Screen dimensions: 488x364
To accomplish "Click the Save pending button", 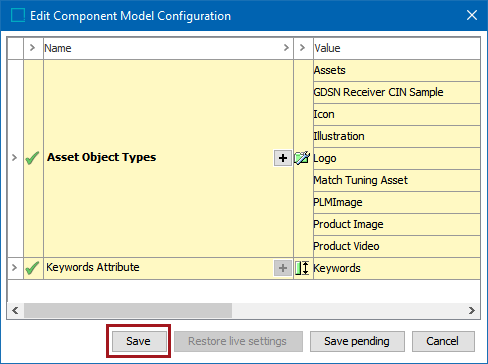I will pos(357,341).
